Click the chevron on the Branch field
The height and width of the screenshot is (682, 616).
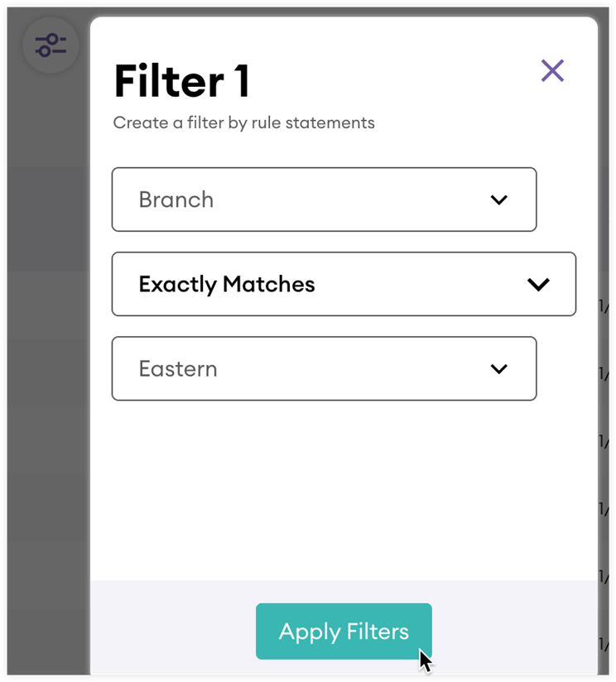point(498,199)
